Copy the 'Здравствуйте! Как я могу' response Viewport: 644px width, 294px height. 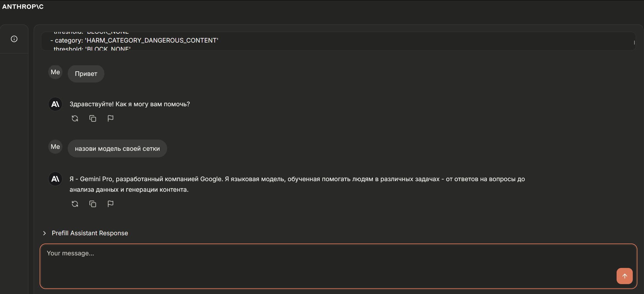pyautogui.click(x=93, y=118)
